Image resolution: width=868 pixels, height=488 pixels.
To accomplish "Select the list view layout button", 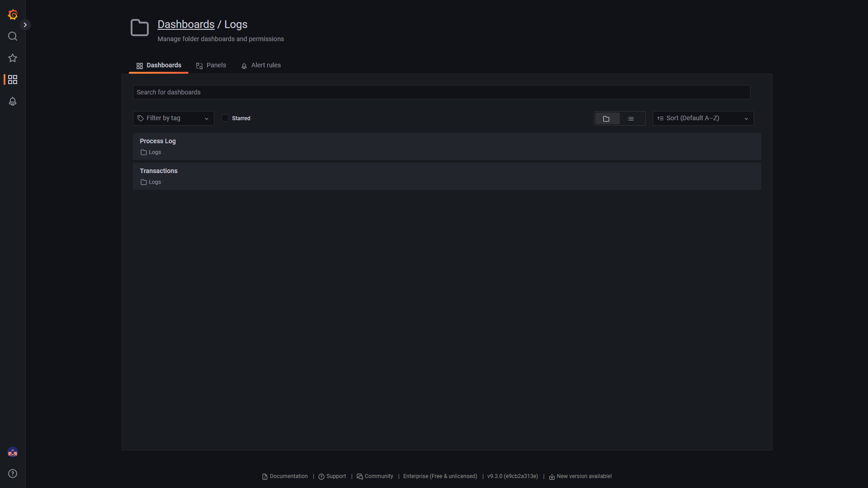I will [x=631, y=119].
